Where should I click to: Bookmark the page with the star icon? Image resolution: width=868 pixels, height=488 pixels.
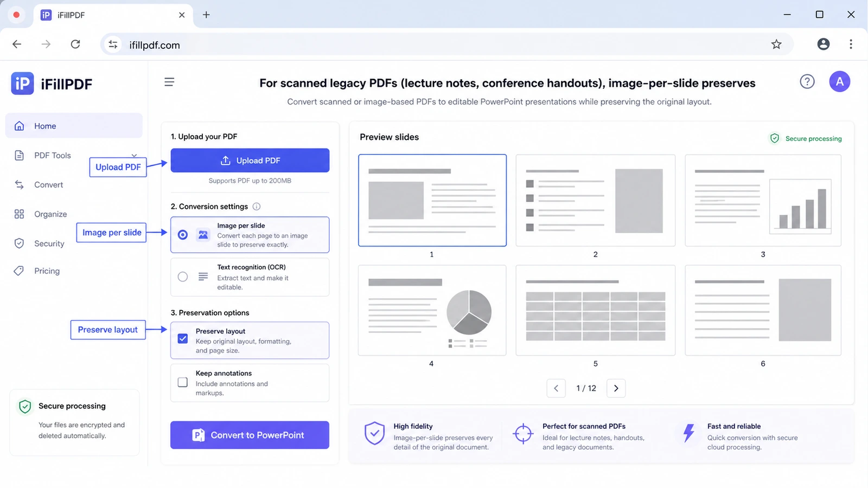776,44
